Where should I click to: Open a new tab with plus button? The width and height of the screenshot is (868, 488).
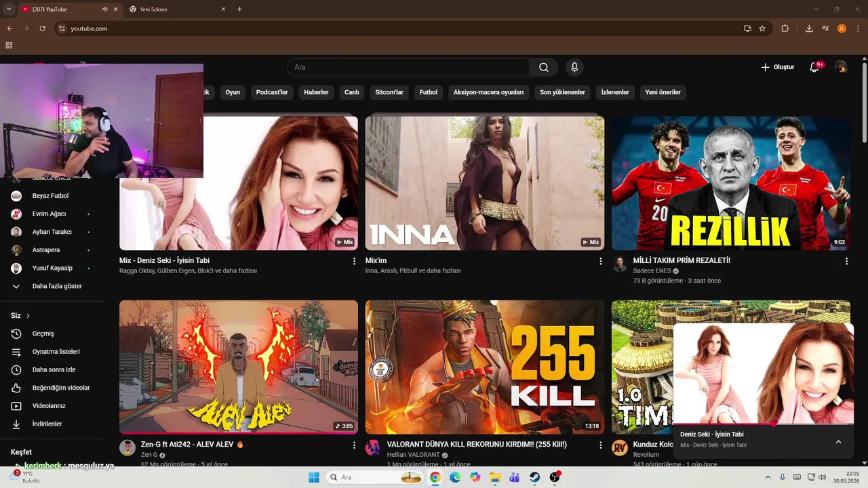(x=239, y=9)
